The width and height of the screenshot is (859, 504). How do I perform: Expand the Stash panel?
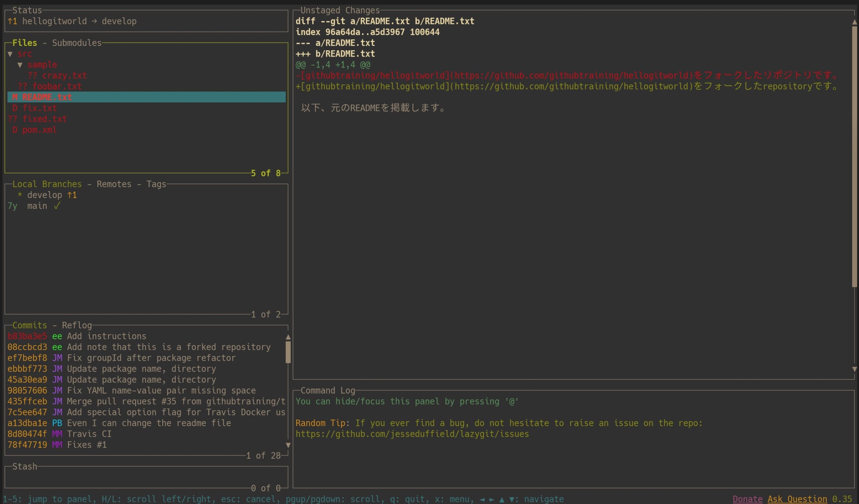[24, 466]
